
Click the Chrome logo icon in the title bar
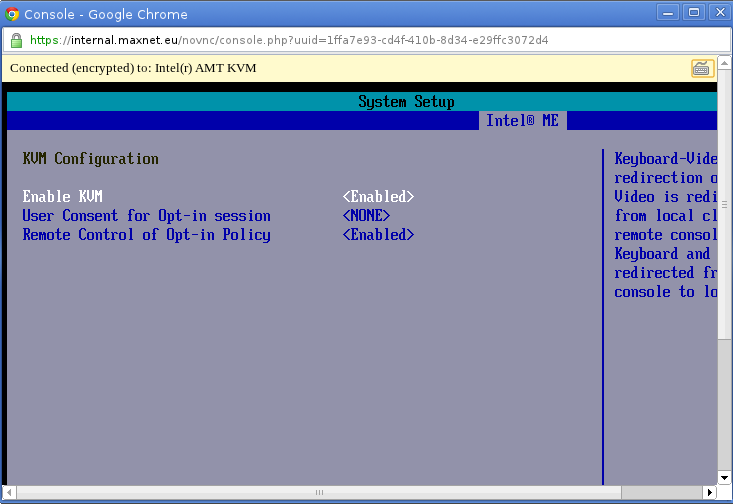tap(12, 14)
